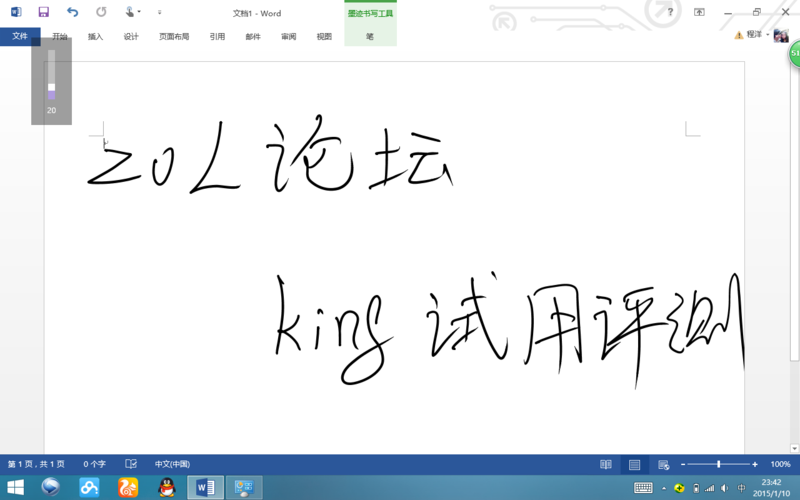
Task: Click the account warning triangle icon
Action: coord(738,35)
